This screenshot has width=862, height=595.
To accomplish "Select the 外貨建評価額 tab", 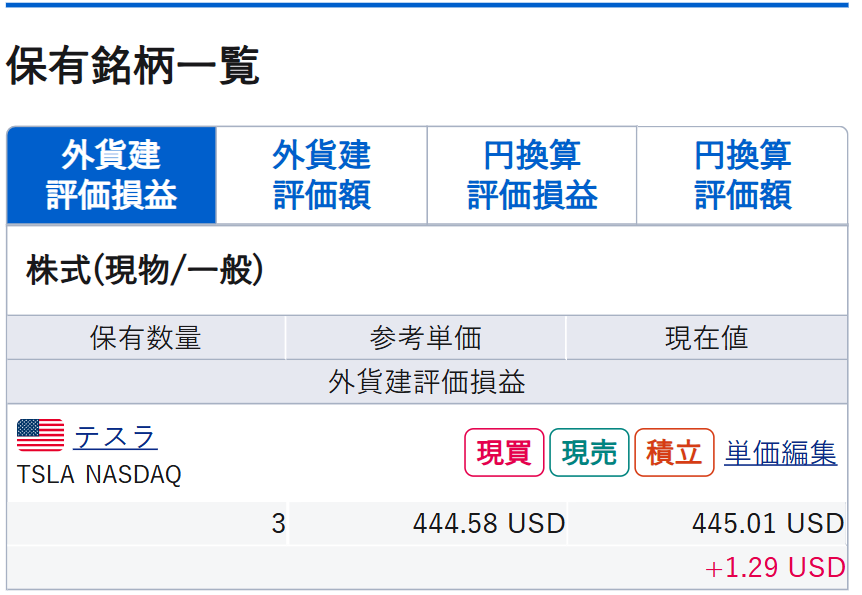I will coord(321,175).
